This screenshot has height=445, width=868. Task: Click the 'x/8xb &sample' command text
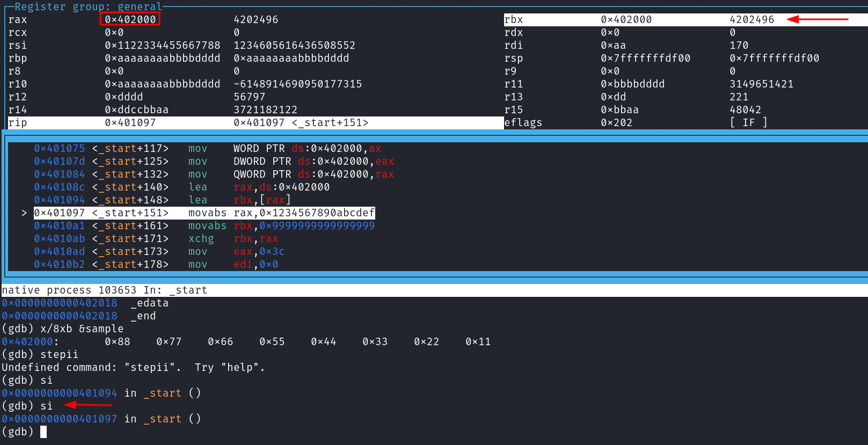pos(82,329)
